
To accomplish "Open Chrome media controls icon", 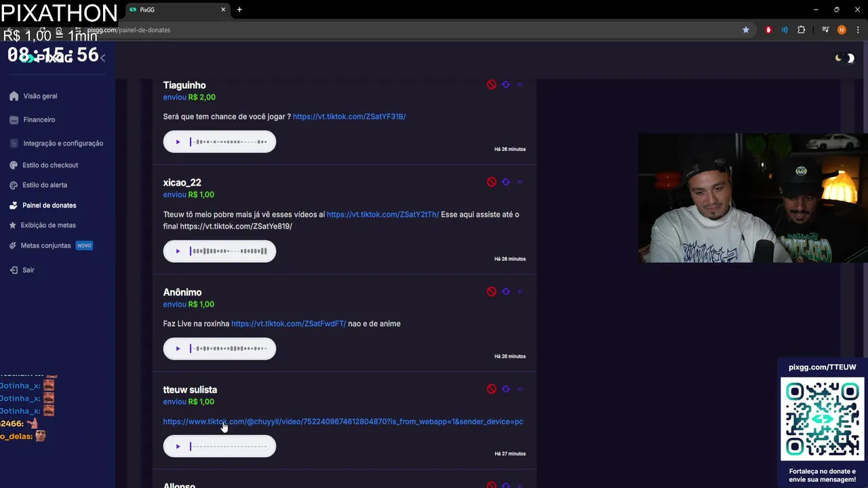I will tap(825, 30).
